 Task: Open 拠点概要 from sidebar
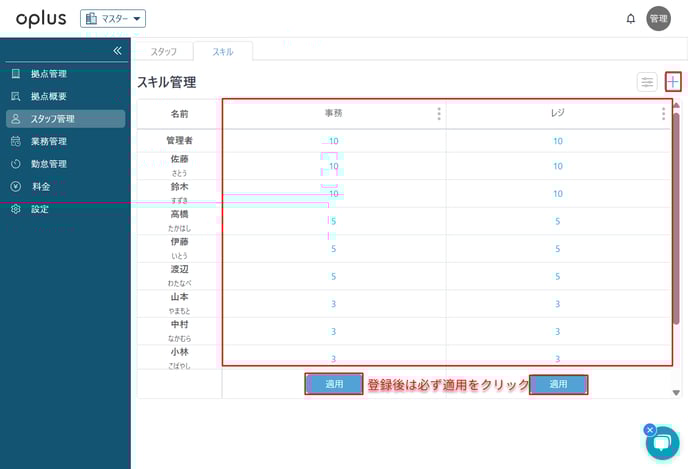click(x=48, y=96)
